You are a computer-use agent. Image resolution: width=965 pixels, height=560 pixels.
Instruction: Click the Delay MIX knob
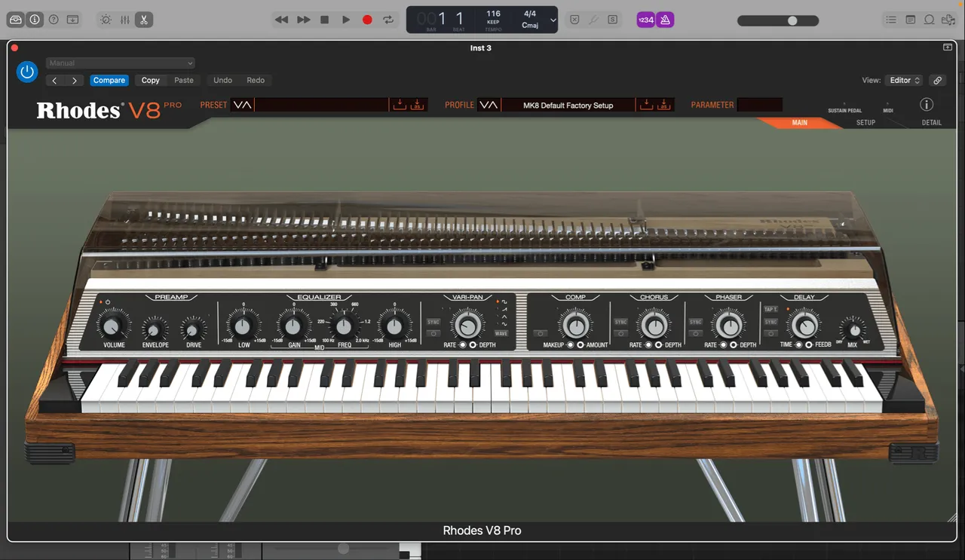tap(853, 330)
